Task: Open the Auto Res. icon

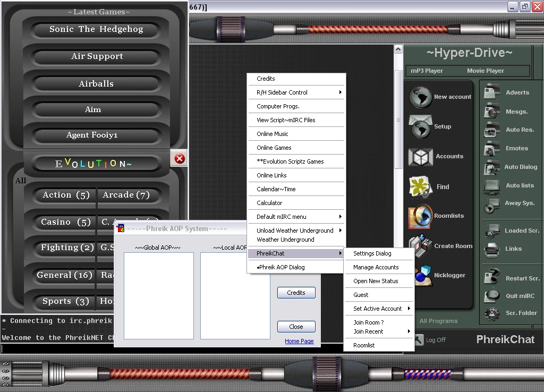Action: coord(491,130)
